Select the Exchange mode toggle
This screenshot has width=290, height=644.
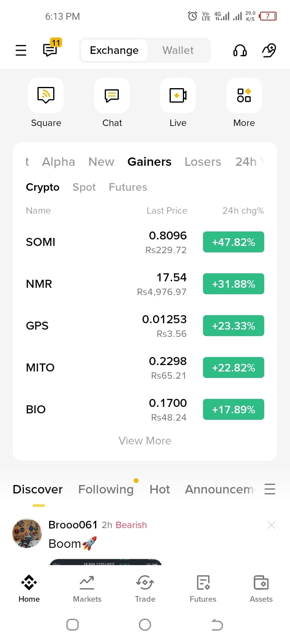(x=114, y=50)
